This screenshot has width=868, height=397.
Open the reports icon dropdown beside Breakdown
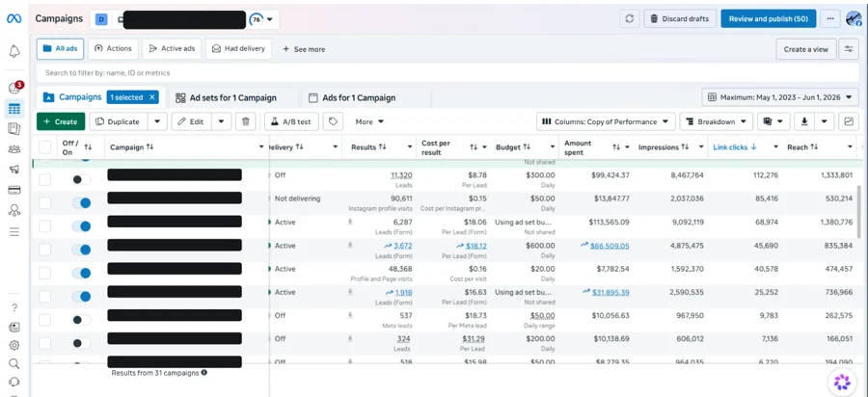pos(773,121)
